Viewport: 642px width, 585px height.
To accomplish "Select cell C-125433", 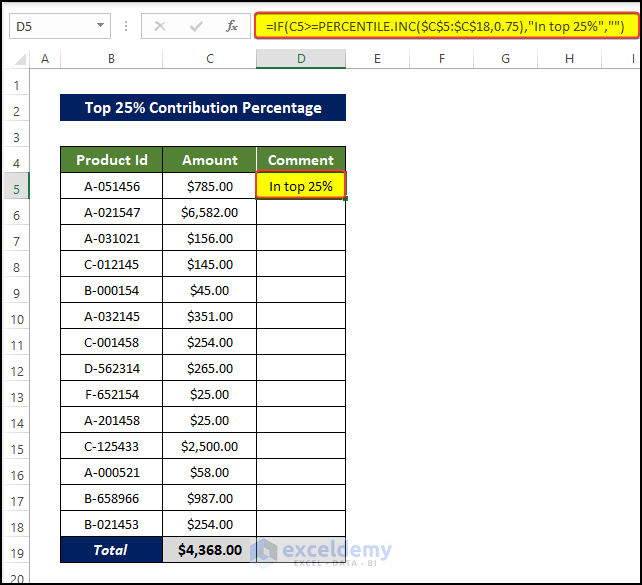I will (x=111, y=446).
